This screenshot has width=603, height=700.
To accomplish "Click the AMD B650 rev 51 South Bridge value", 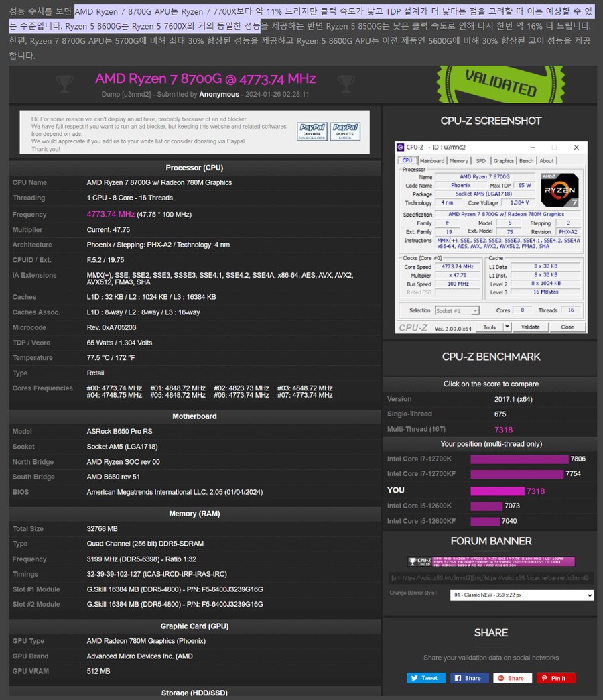I will click(113, 477).
